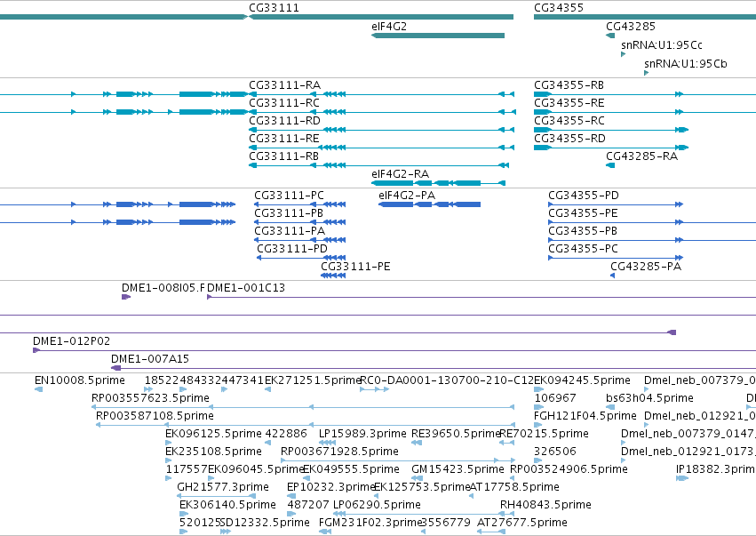756x536 pixels.
Task: Select protein CG33111-PC
Action: [x=290, y=196]
